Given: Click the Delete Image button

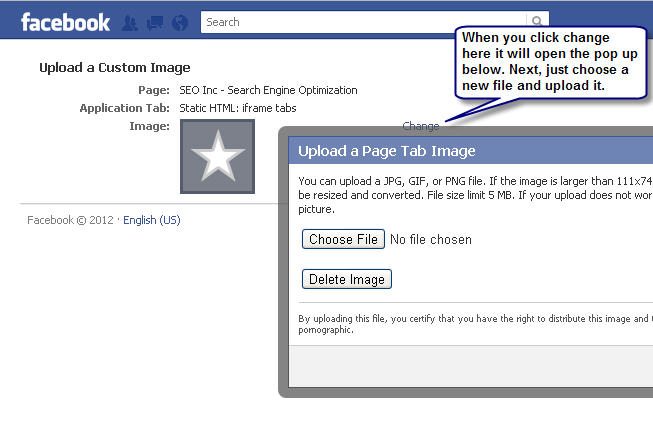Looking at the screenshot, I should click(x=346, y=279).
